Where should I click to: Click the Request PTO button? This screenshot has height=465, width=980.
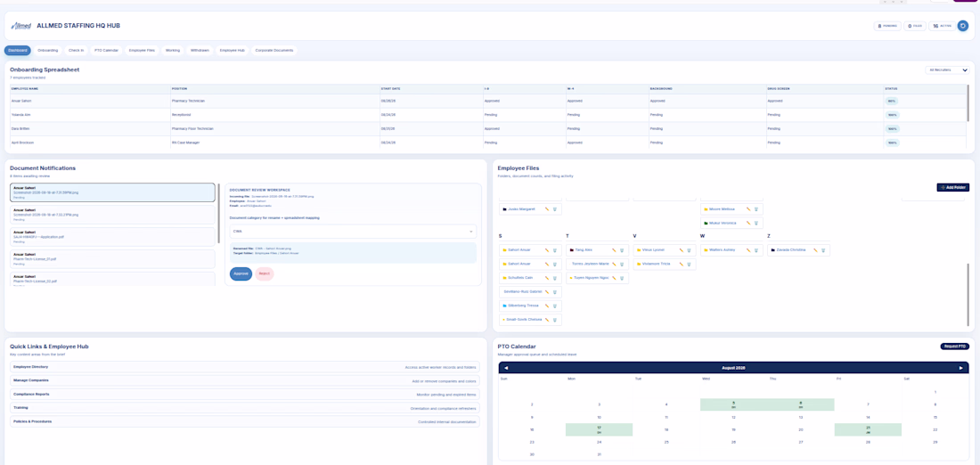coord(954,347)
